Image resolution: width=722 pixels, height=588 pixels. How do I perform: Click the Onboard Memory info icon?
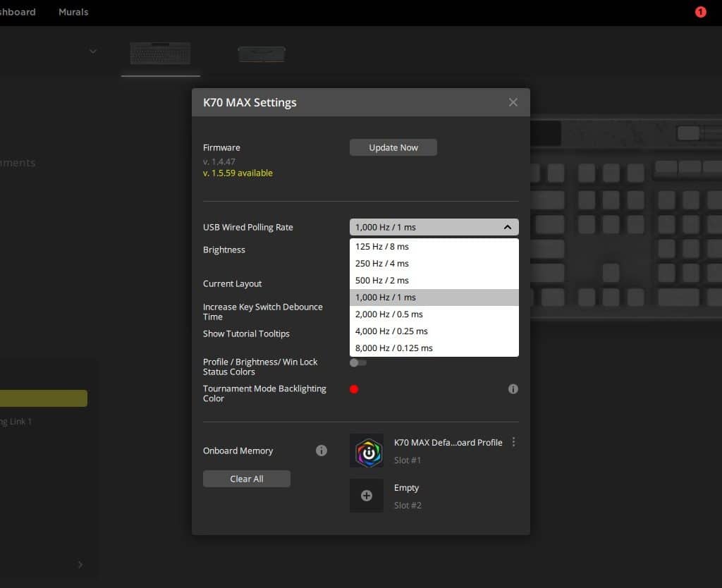(322, 451)
